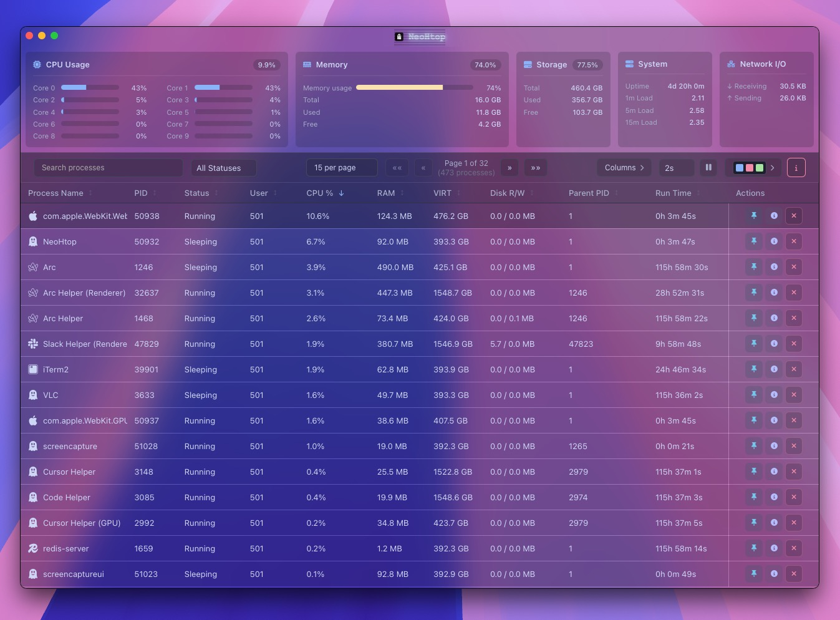The image size is (840, 620).
Task: Go to the next page of processes
Action: pos(509,168)
